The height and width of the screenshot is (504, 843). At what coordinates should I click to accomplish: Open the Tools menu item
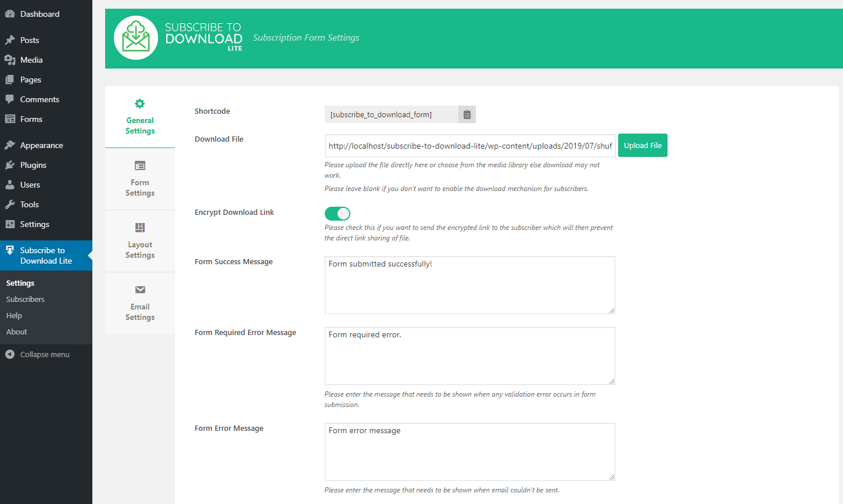(46, 204)
